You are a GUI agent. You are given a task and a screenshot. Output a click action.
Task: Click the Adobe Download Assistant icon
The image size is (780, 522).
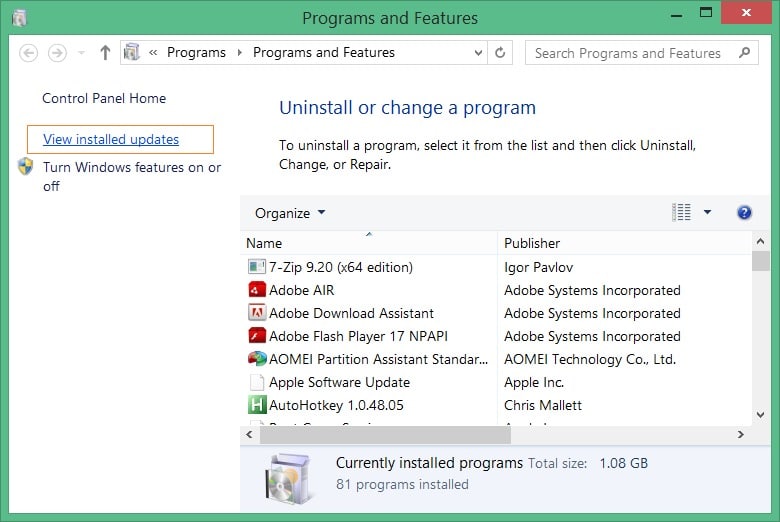(257, 313)
